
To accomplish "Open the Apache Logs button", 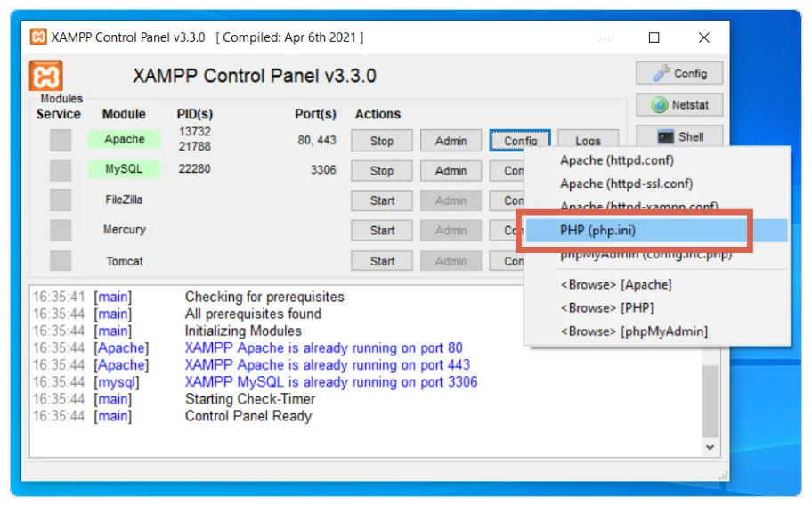I will point(588,141).
